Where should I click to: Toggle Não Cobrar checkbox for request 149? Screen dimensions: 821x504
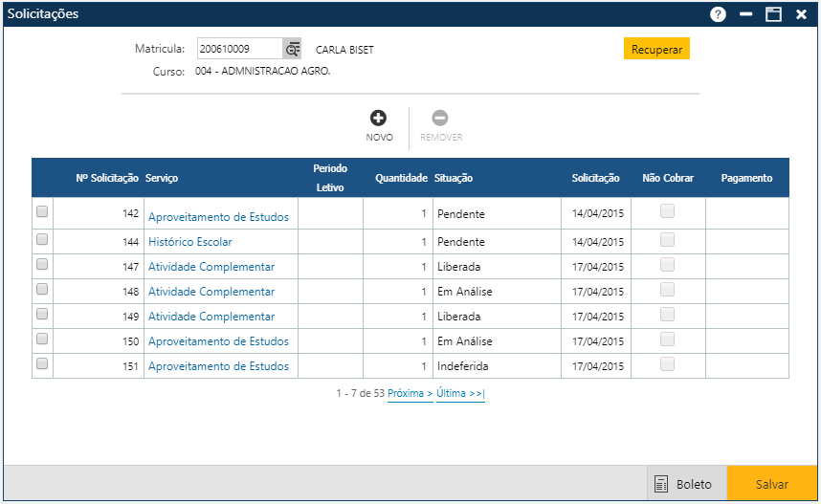tap(667, 315)
